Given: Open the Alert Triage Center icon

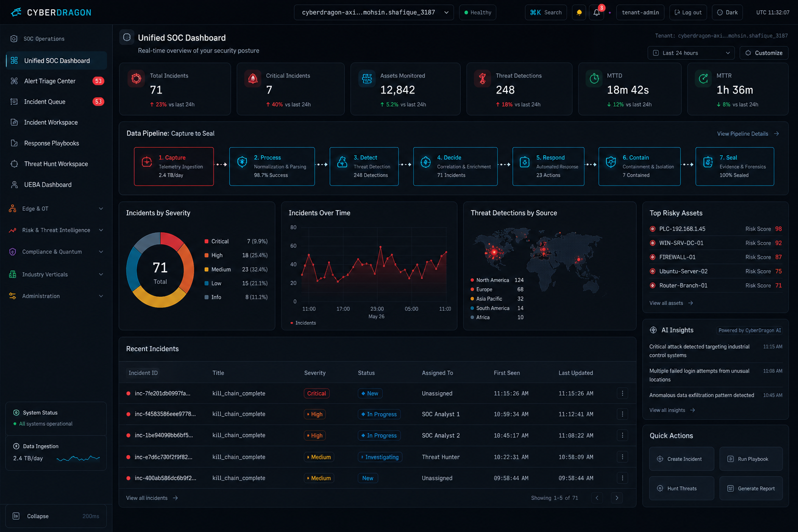Looking at the screenshot, I should pyautogui.click(x=14, y=81).
